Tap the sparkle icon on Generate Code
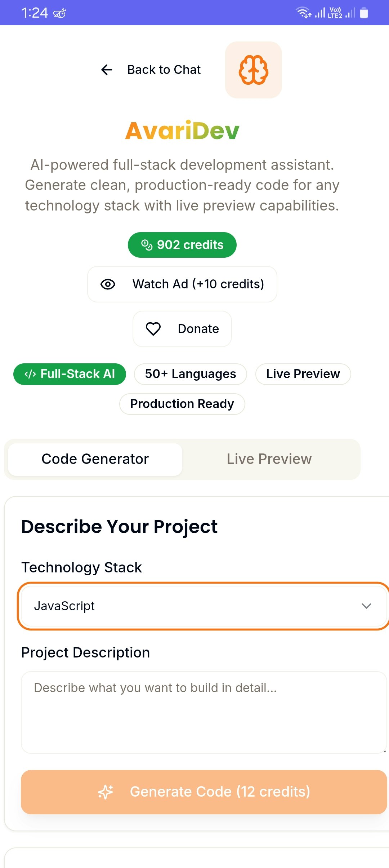The height and width of the screenshot is (868, 389). (106, 792)
